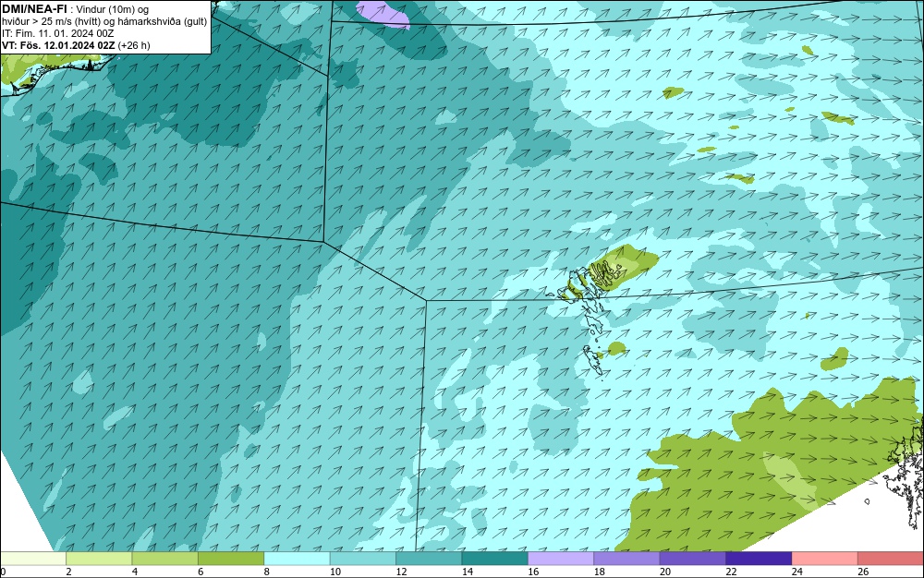
Task: Click the legend scale label '14'
Action: pos(468,572)
